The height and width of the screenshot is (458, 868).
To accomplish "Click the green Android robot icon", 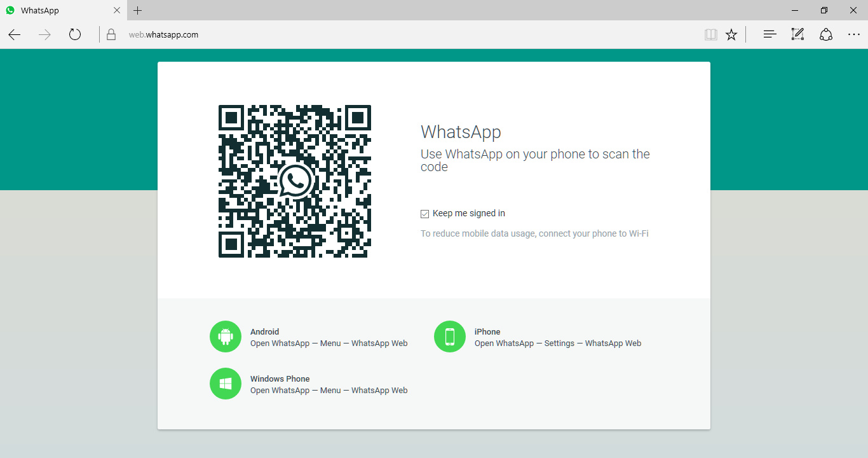I will coord(226,337).
